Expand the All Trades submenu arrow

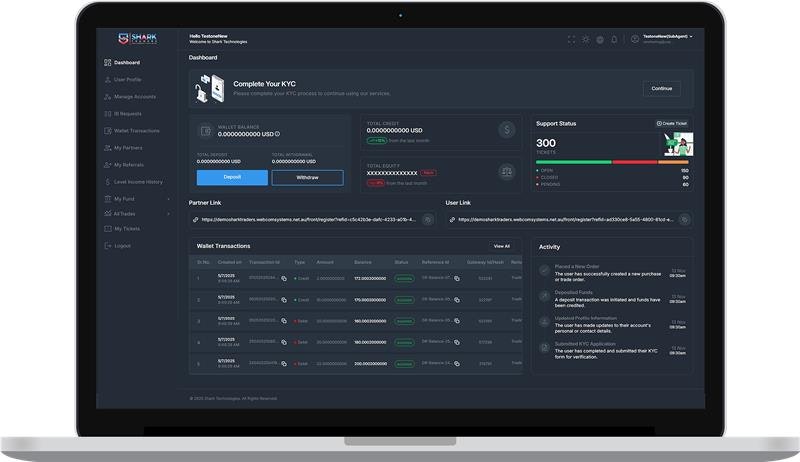click(168, 214)
